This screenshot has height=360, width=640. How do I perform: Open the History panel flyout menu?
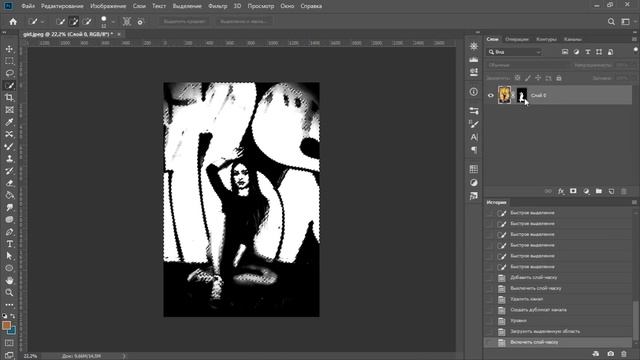pos(634,202)
